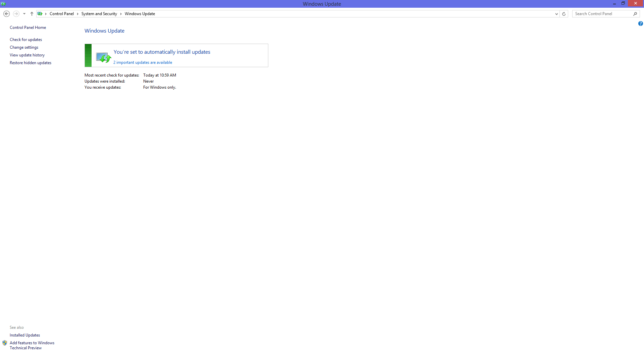Open System and Security breadcrumb

coord(99,14)
